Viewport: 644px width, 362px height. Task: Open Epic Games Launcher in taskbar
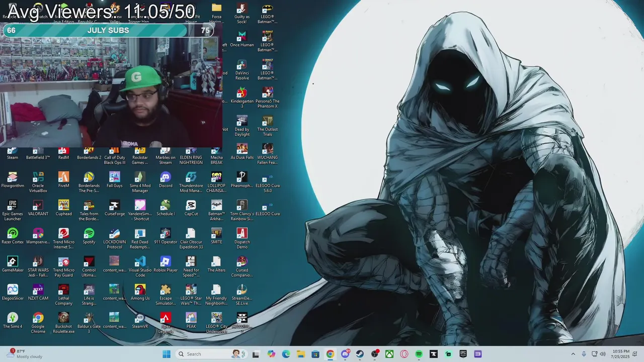click(463, 354)
